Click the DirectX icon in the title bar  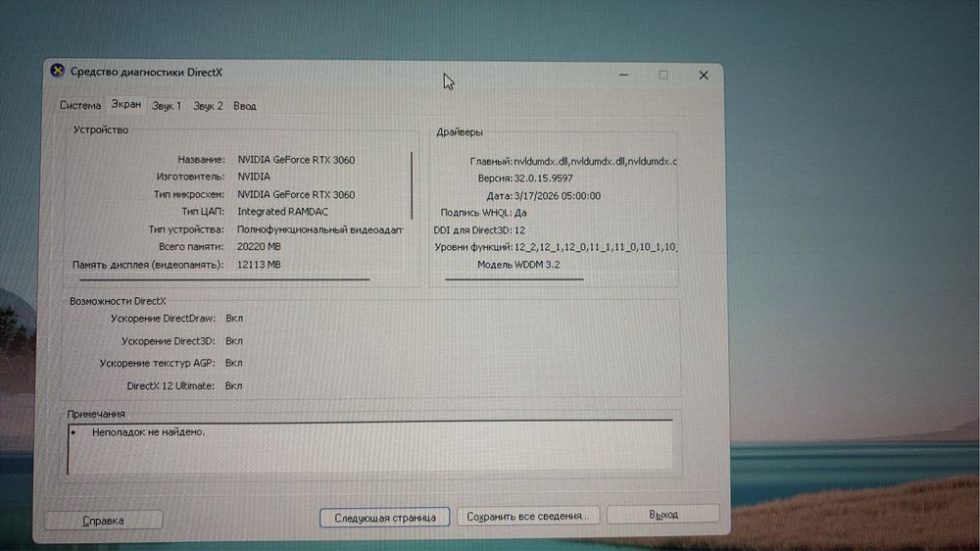(x=58, y=71)
